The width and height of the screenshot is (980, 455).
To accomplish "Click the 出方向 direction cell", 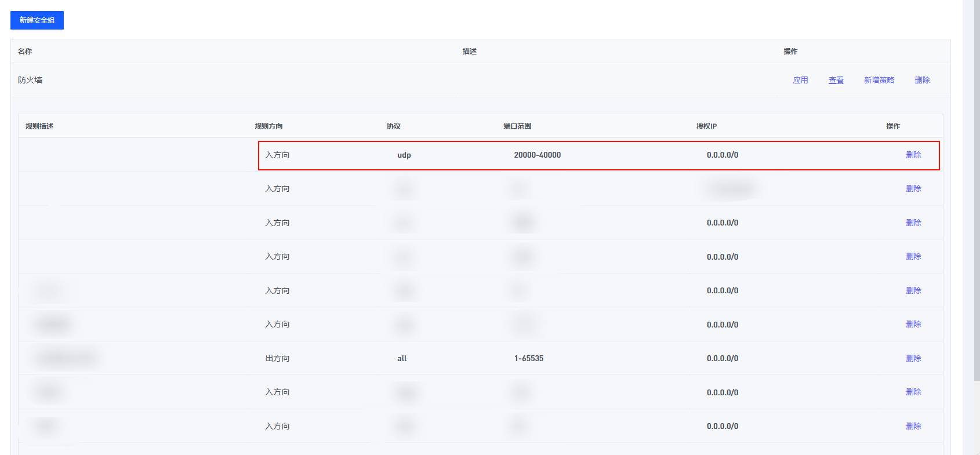I will pyautogui.click(x=277, y=358).
